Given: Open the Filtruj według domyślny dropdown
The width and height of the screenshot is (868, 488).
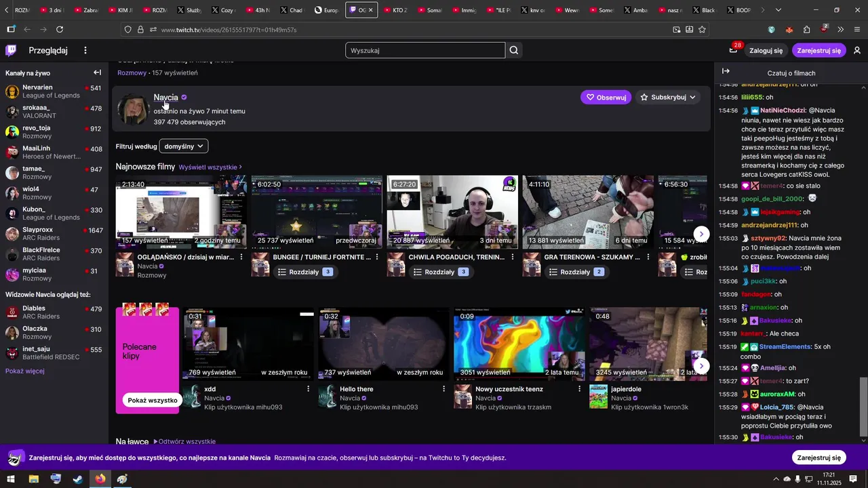Looking at the screenshot, I should (x=183, y=146).
